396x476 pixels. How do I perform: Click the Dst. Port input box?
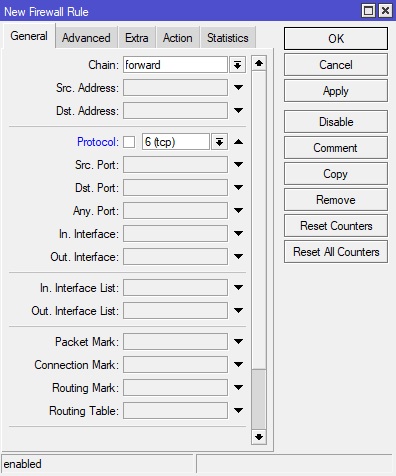[x=175, y=188]
